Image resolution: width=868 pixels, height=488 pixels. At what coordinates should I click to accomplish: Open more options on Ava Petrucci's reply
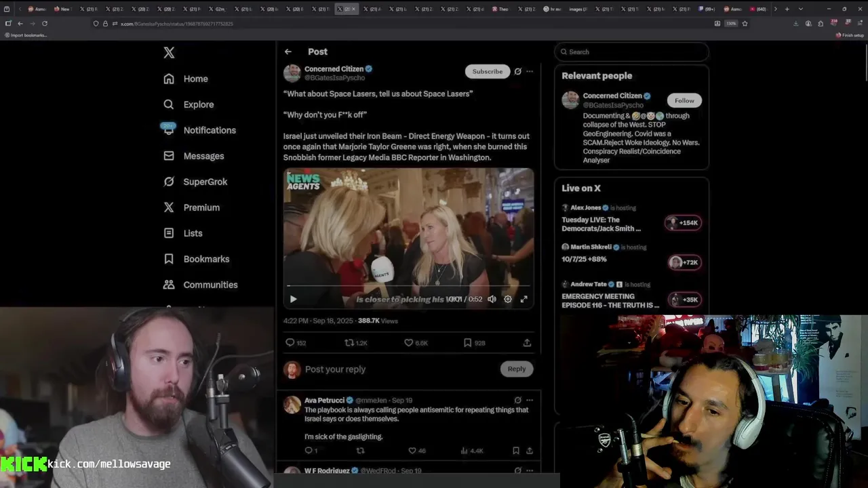click(530, 400)
